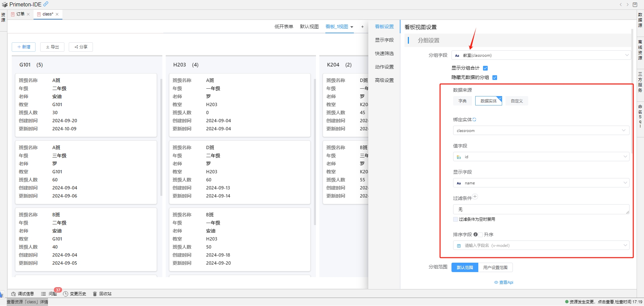Toggle the 显示分组合计 checkbox
The width and height of the screenshot is (644, 306).
(485, 68)
